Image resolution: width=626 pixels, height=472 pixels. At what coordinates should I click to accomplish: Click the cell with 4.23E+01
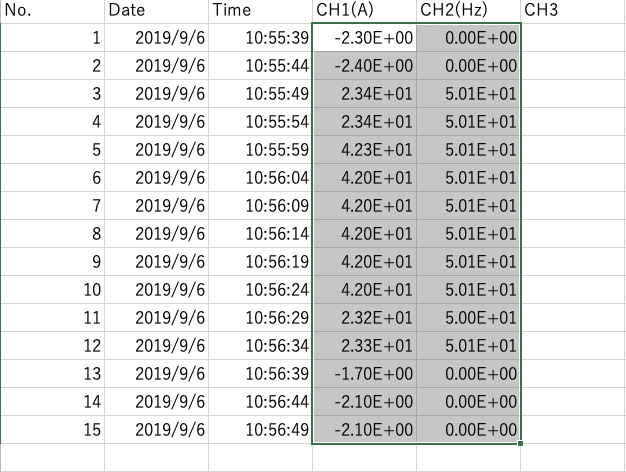(x=364, y=150)
